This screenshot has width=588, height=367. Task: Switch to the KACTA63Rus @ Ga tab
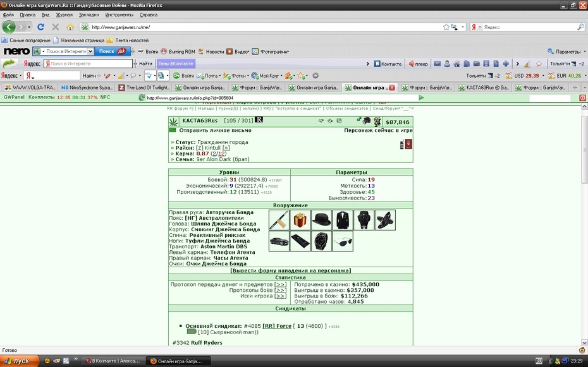coord(484,87)
